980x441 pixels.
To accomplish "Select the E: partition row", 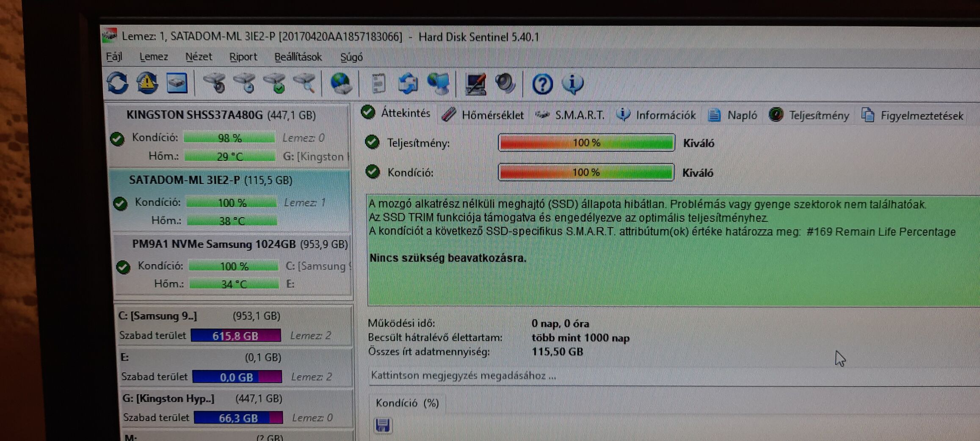I will tap(235, 367).
